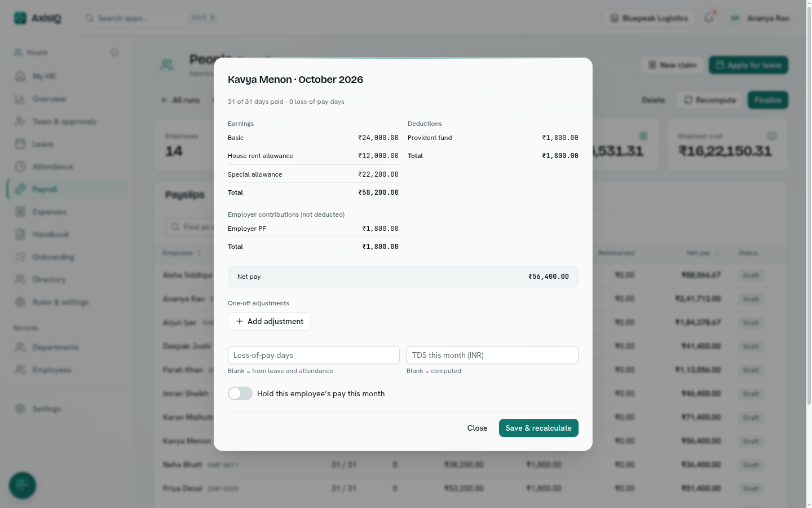This screenshot has width=812, height=508.
Task: Click the Overview chart icon in sidebar
Action: (x=20, y=99)
